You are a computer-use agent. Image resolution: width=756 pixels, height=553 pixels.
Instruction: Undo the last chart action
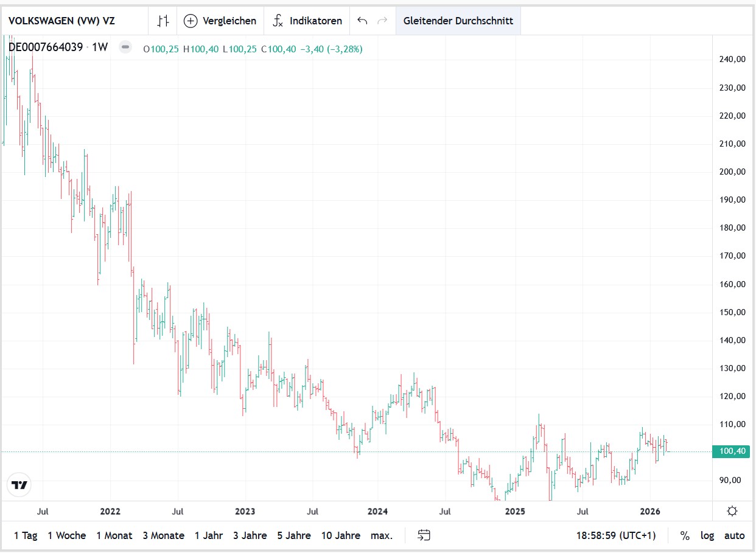coord(362,21)
